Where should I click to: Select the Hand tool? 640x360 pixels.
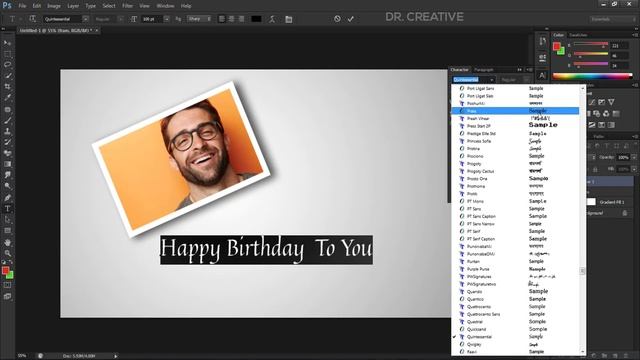point(7,242)
